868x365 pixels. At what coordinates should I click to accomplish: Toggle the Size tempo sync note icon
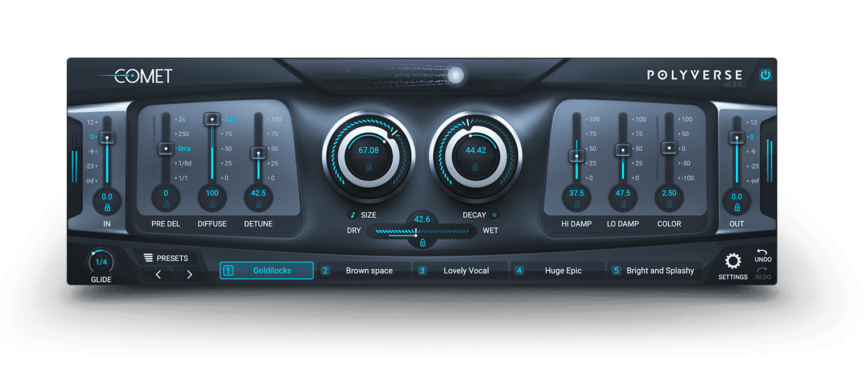pyautogui.click(x=352, y=215)
